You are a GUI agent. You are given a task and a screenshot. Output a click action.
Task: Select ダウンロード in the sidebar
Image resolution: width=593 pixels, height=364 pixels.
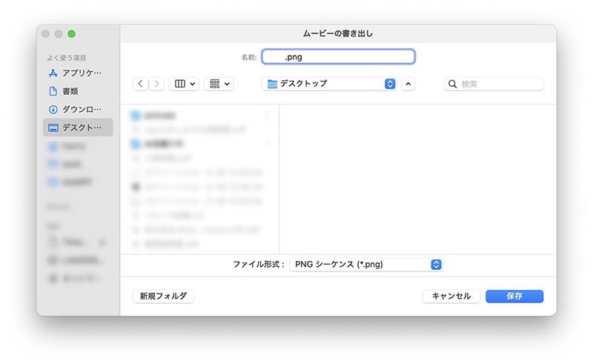pyautogui.click(x=78, y=109)
